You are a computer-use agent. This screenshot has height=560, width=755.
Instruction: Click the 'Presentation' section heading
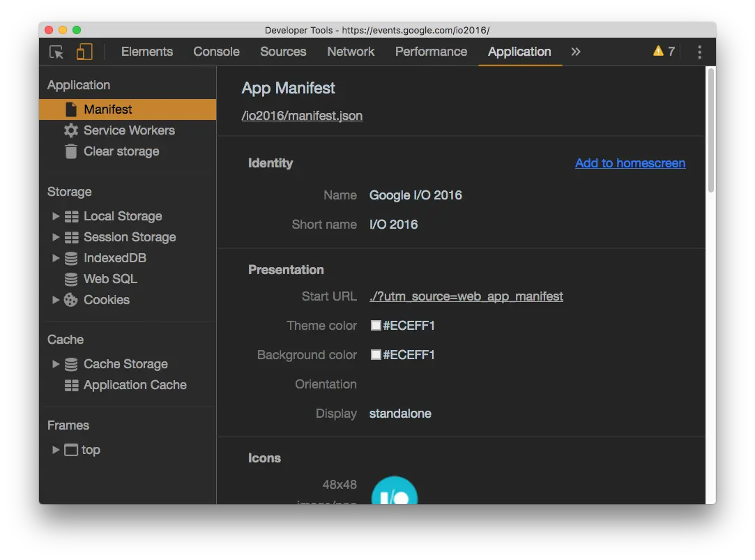click(x=286, y=270)
